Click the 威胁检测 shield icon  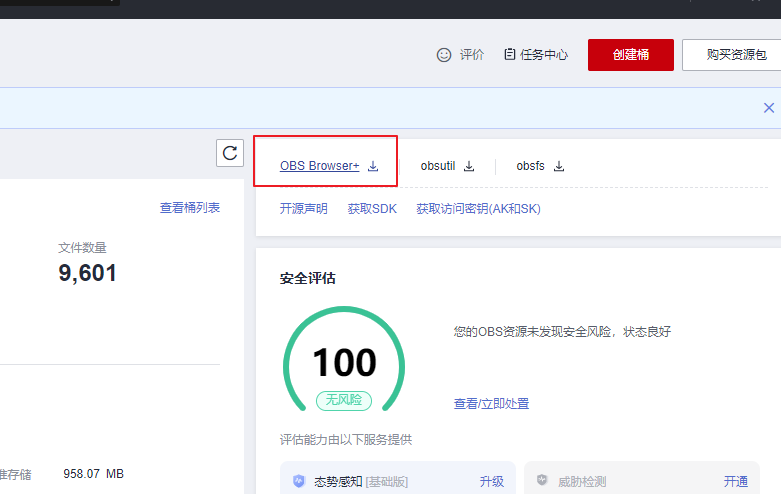click(542, 481)
